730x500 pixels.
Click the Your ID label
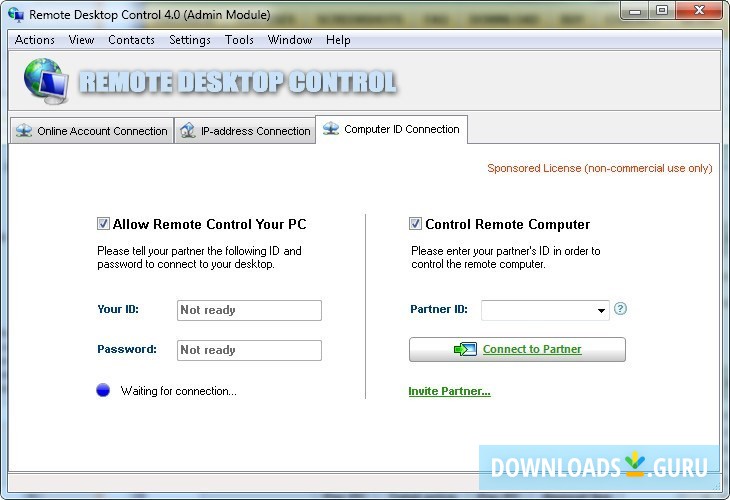(x=118, y=309)
